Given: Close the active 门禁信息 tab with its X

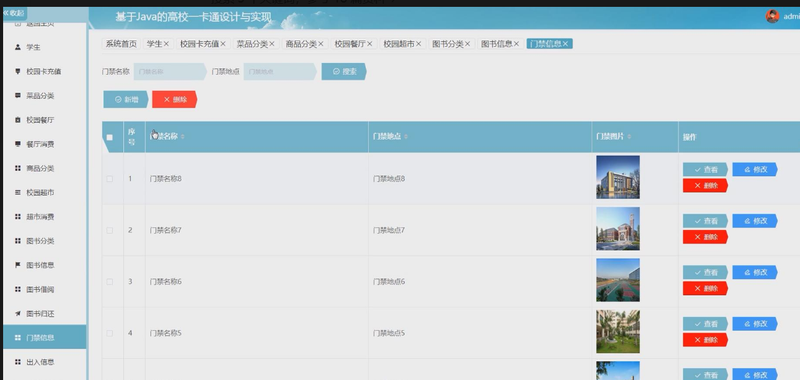Looking at the screenshot, I should coord(565,44).
